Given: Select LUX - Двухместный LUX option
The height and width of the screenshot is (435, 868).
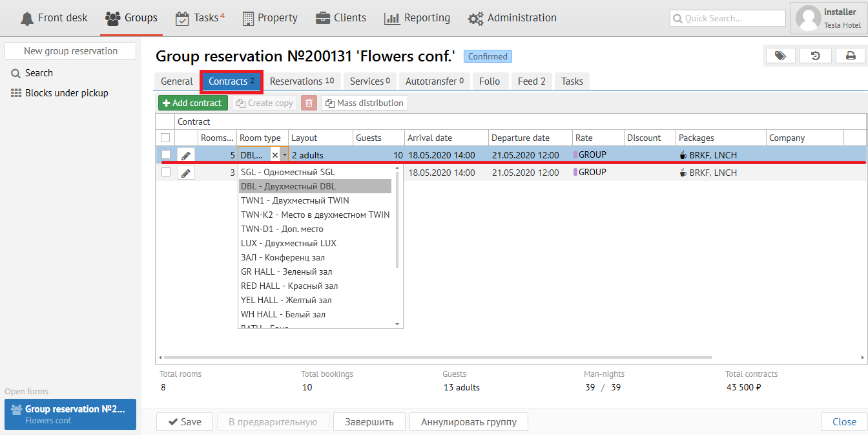Looking at the screenshot, I should (x=288, y=243).
